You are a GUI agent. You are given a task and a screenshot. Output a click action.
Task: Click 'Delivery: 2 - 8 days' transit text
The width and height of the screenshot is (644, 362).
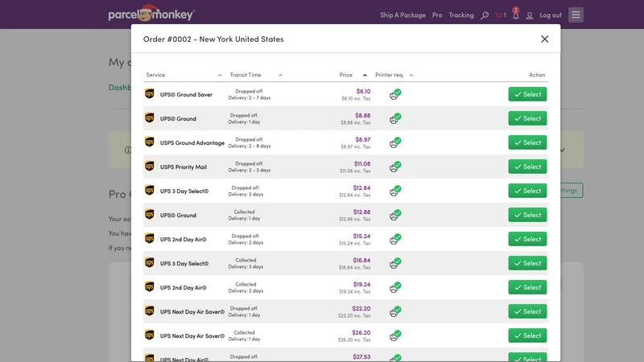(x=250, y=146)
